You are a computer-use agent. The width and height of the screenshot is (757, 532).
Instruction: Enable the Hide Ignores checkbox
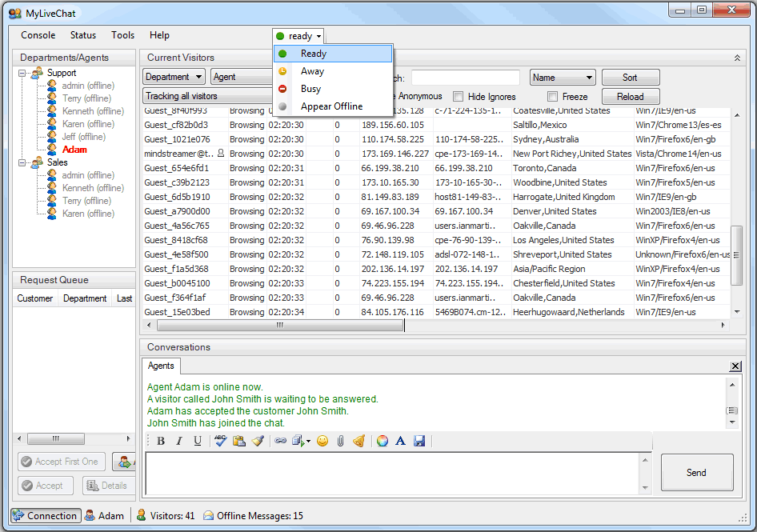(457, 96)
